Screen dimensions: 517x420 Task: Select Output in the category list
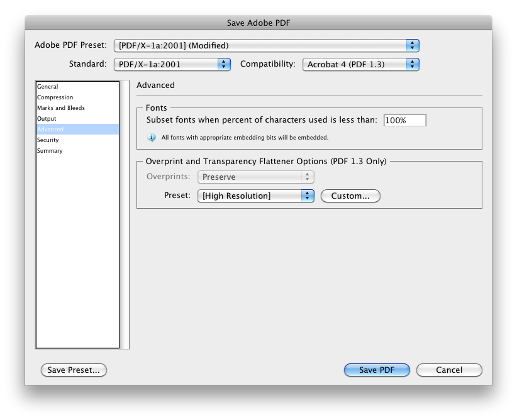point(77,119)
